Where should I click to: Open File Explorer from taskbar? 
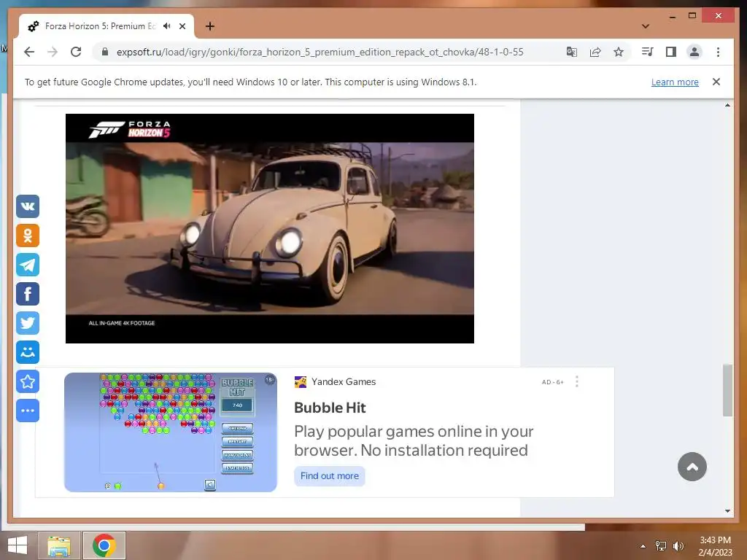59,545
